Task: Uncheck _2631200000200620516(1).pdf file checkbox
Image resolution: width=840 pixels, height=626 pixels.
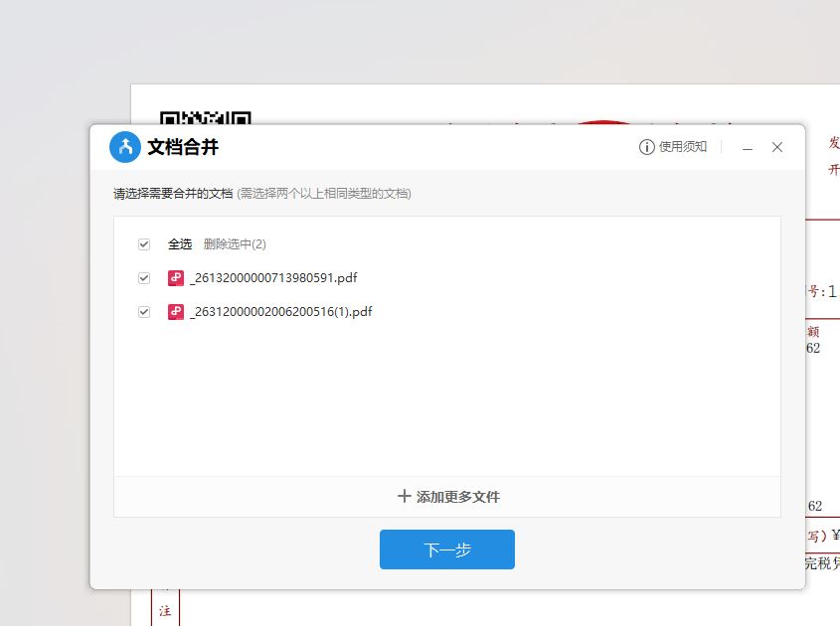Action: click(x=144, y=311)
